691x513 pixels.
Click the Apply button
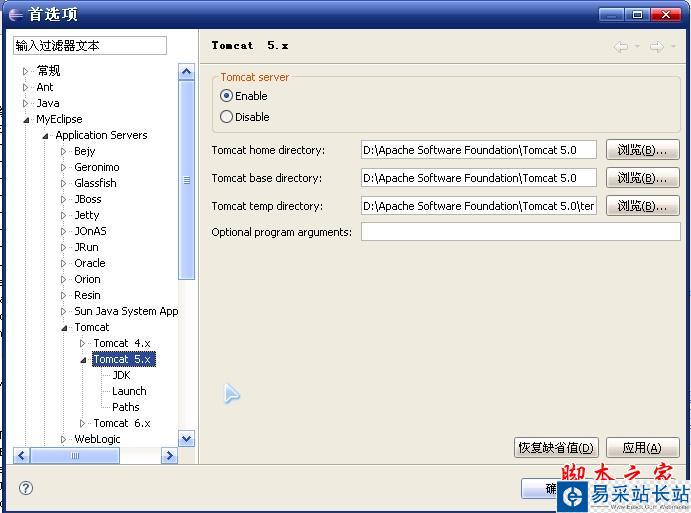tap(643, 448)
